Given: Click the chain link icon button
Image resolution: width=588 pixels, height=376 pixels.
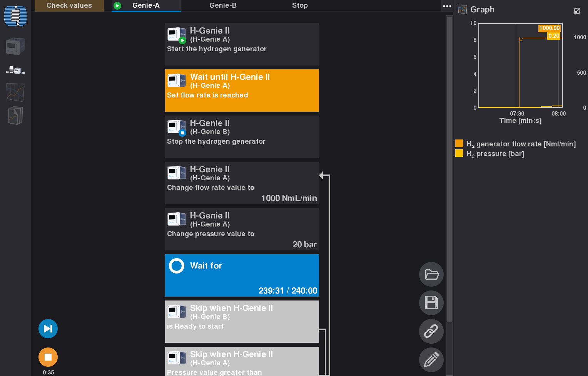Looking at the screenshot, I should (431, 331).
